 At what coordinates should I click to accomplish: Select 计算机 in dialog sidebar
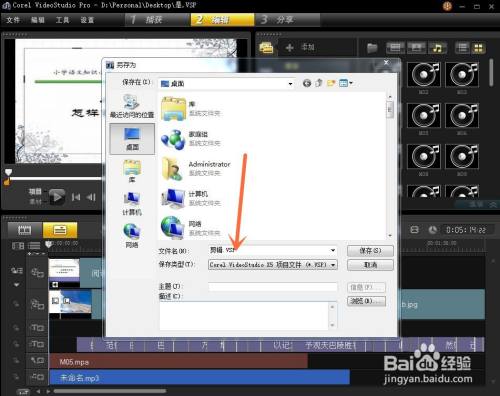click(x=132, y=203)
